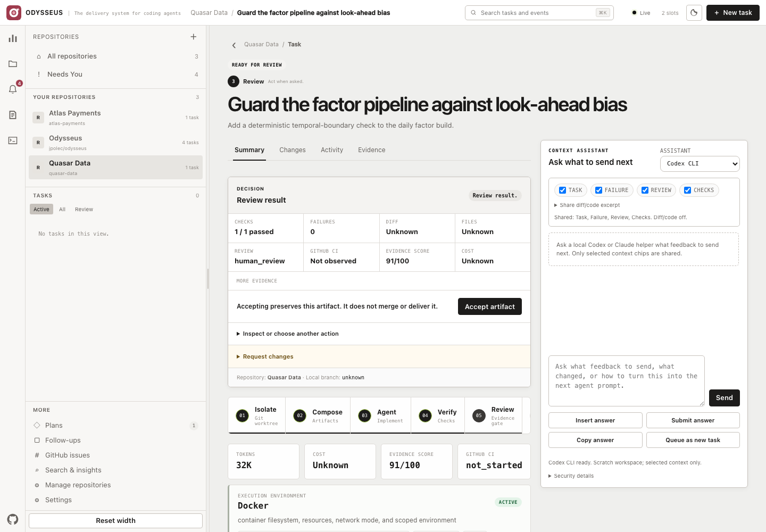Open the folder icon in left rail

point(13,64)
